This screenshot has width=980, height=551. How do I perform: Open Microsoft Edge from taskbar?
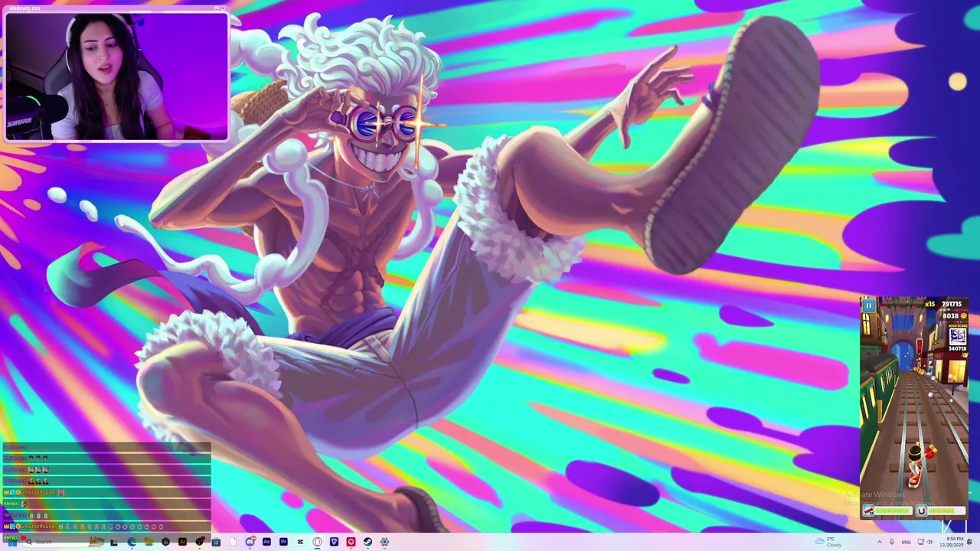(x=132, y=542)
